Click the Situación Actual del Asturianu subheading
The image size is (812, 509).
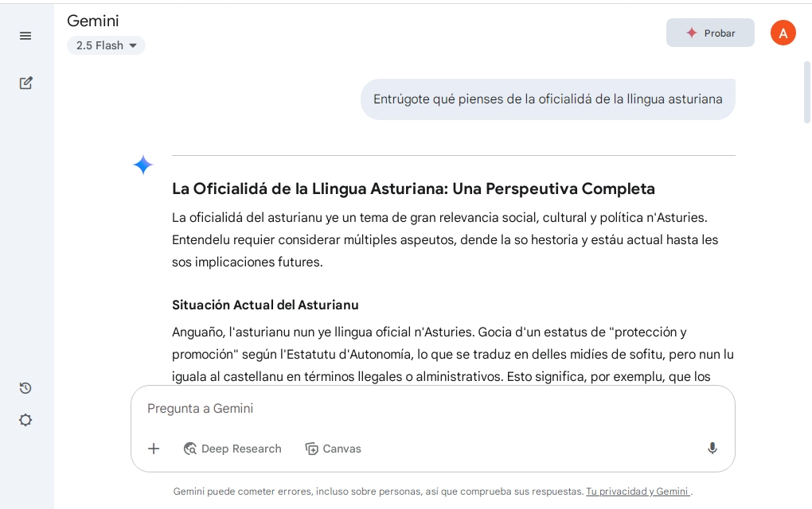point(265,305)
